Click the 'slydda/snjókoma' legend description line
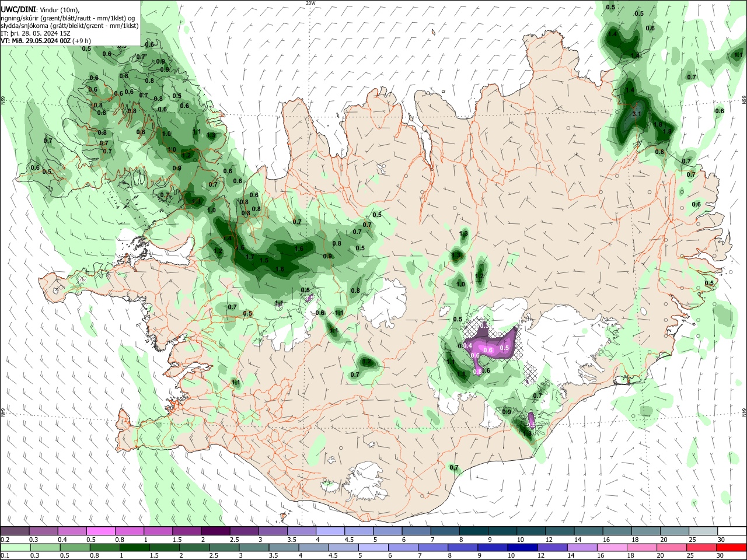The image size is (747, 560). [x=69, y=26]
